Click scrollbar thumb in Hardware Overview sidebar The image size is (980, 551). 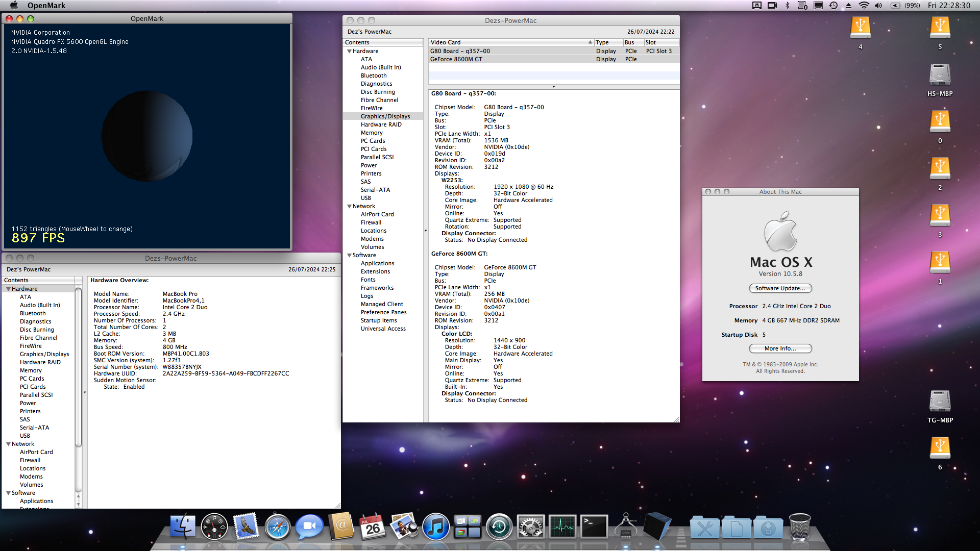78,367
